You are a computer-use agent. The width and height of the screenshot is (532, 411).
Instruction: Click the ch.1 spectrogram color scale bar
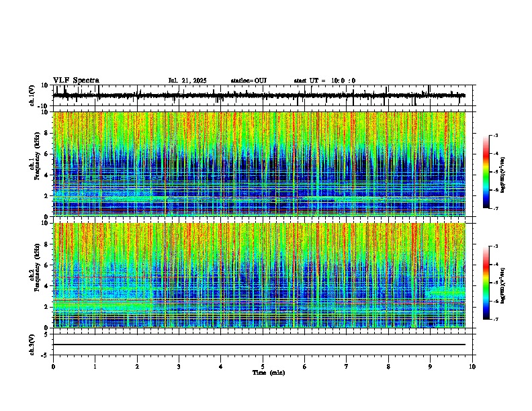point(486,171)
